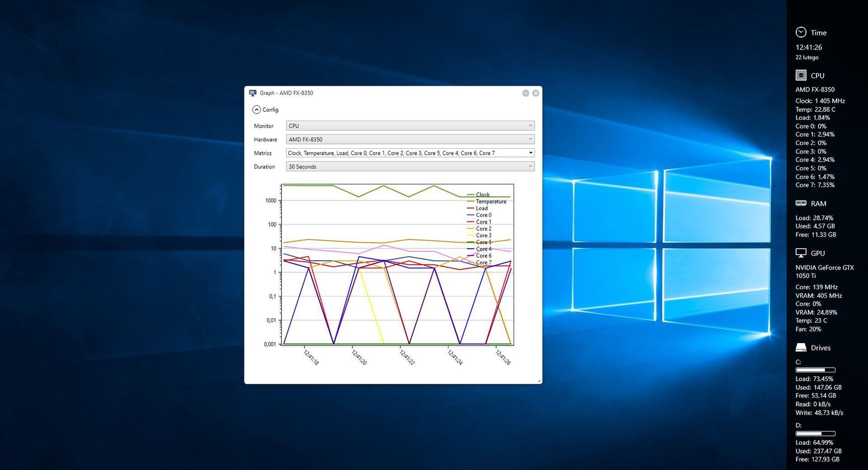Click the C: drive 'Load: 73,45%' reading
Viewport: 868px width, 470px height.
[x=815, y=379]
